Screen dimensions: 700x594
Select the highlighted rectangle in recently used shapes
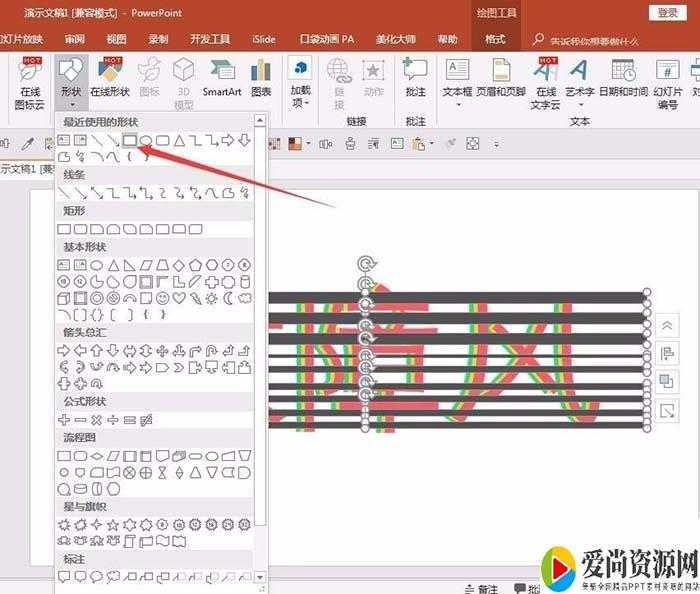coord(129,140)
